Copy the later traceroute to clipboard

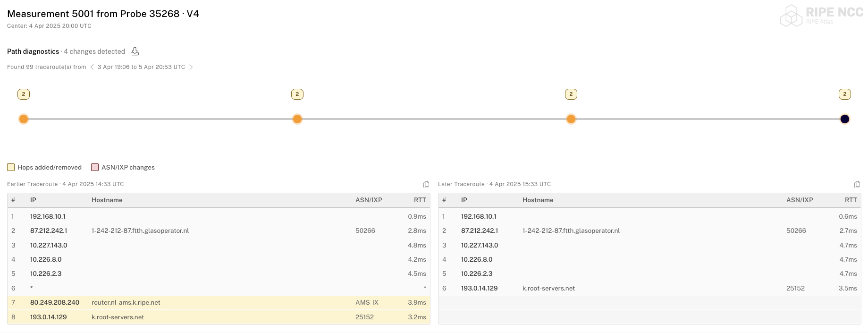857,184
